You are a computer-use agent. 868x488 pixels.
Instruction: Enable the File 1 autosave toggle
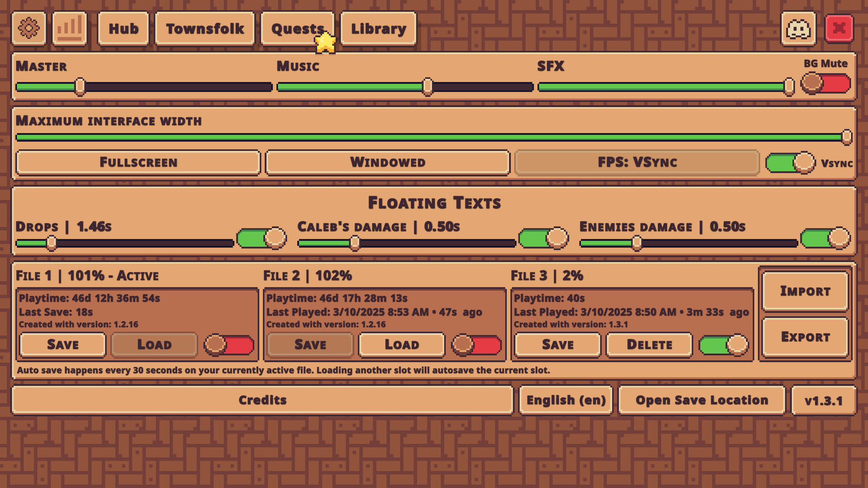tap(228, 345)
